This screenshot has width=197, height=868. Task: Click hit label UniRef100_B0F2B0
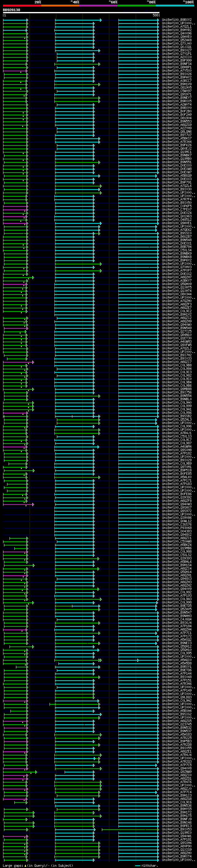177,111
